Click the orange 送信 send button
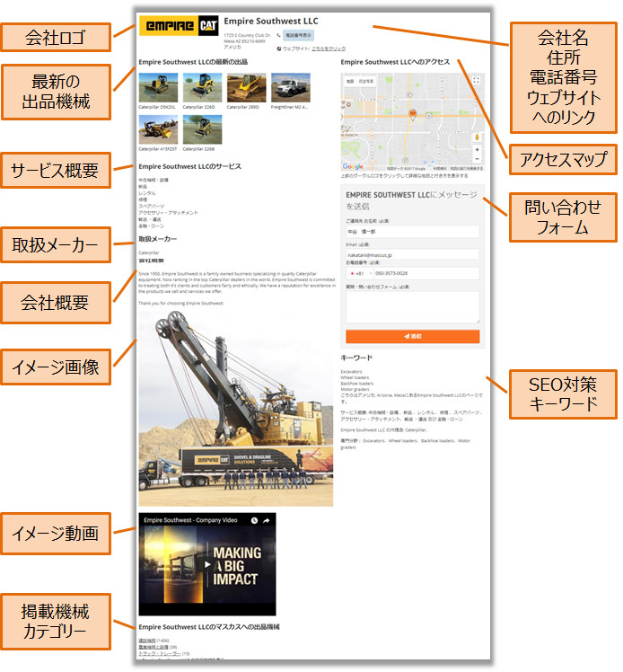This screenshot has width=623, height=672. [412, 336]
